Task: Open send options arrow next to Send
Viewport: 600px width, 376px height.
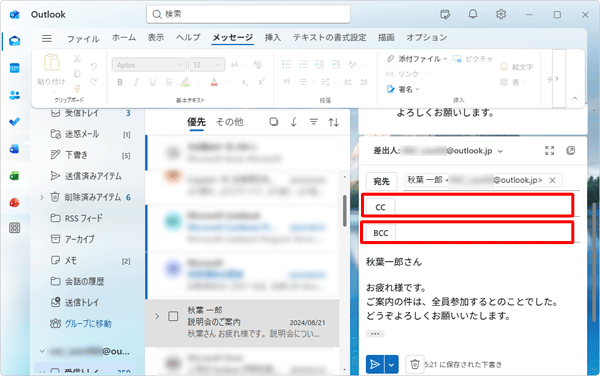Action: 391,365
